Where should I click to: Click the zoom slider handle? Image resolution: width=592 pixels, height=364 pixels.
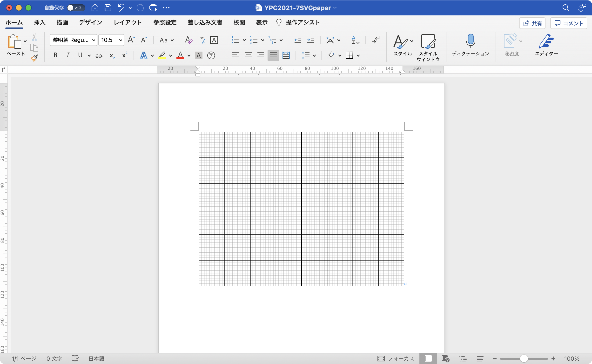point(524,359)
